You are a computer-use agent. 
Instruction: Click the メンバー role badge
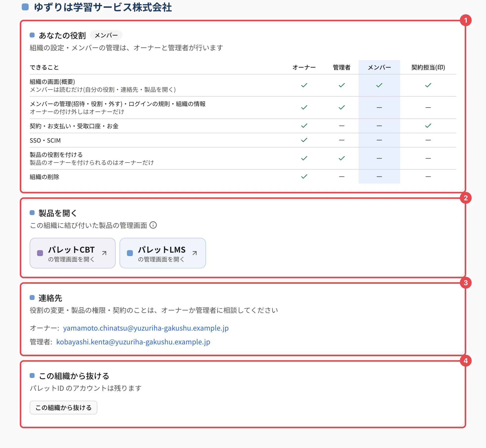[x=106, y=35]
